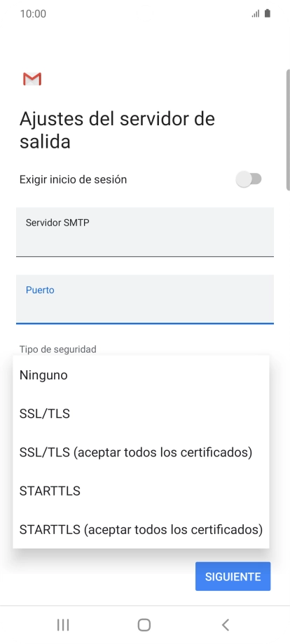Tap the Android back navigation icon
The image size is (290, 644).
pyautogui.click(x=225, y=624)
